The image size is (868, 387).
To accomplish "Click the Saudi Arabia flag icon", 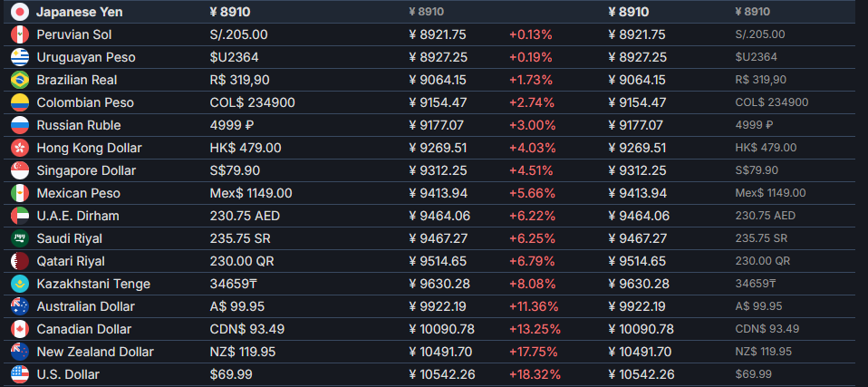I will pyautogui.click(x=19, y=238).
